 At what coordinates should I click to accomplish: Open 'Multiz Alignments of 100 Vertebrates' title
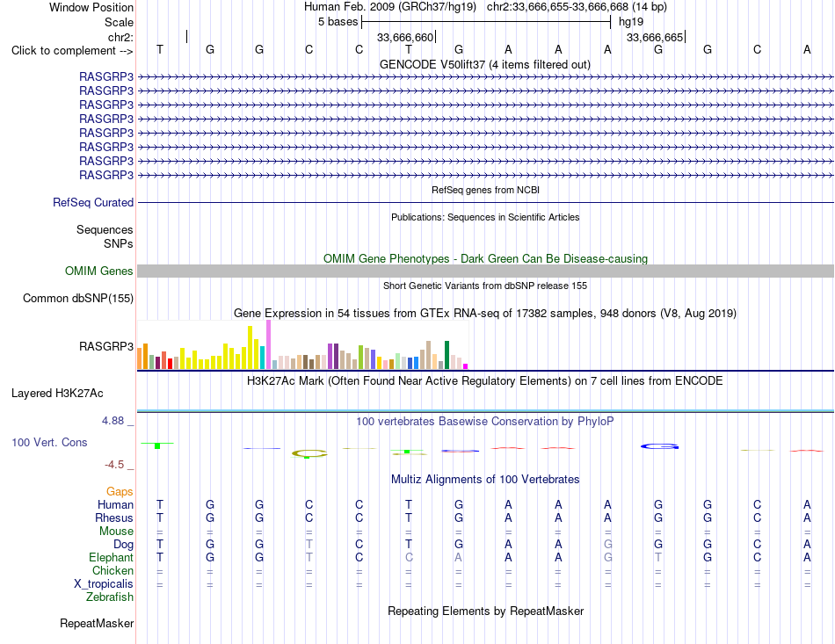(x=485, y=480)
